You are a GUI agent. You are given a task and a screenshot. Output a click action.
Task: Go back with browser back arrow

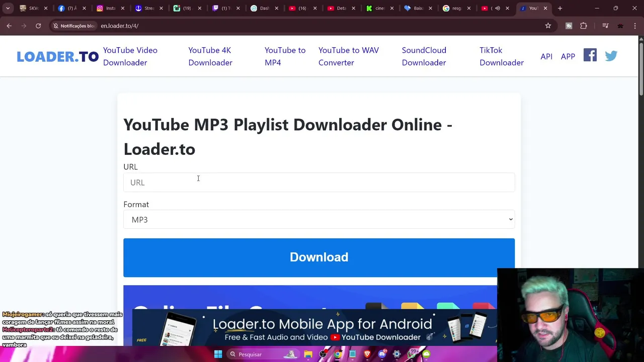pyautogui.click(x=9, y=26)
